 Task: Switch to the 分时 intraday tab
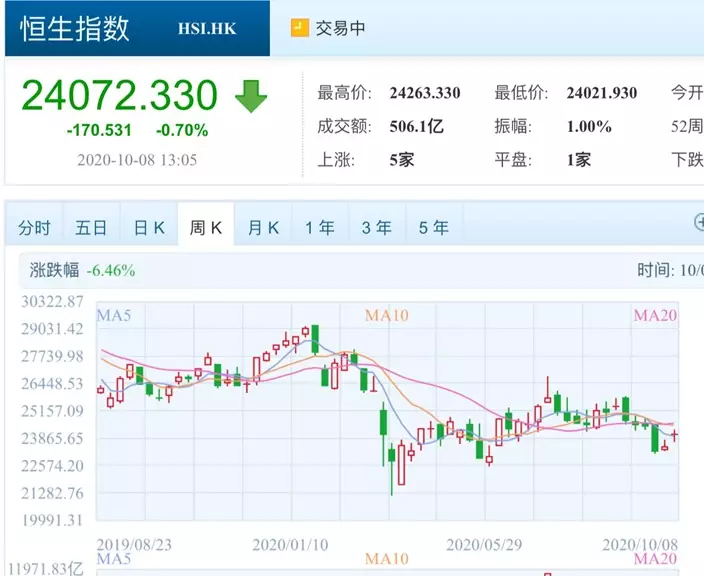[x=34, y=228]
